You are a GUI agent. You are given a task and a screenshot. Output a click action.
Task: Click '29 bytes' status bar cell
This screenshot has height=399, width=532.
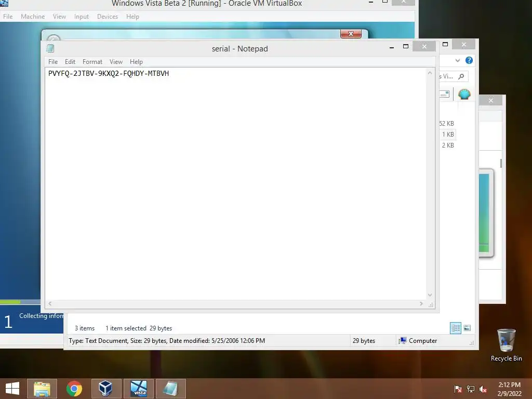(364, 341)
